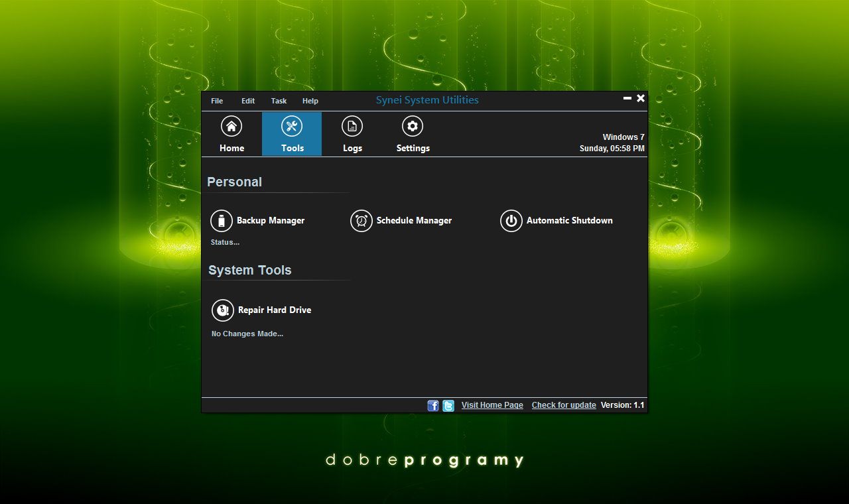Click the 'Sunday, 05:58 PM' time text

[612, 149]
